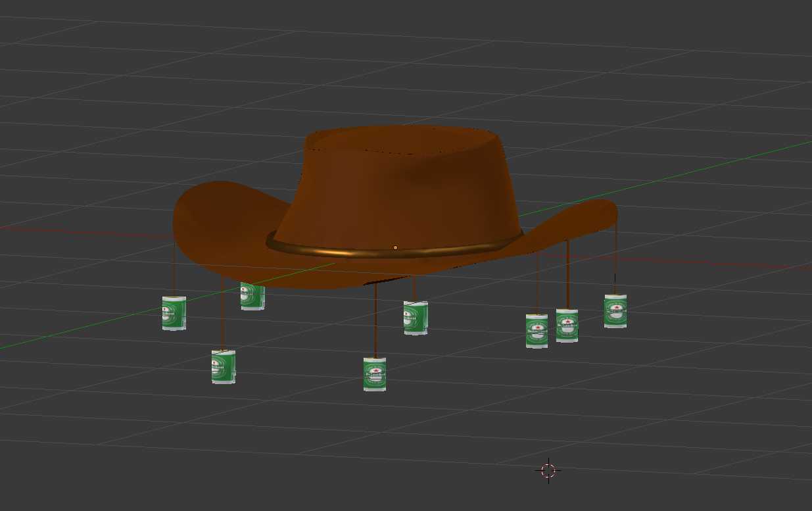Select the lowest can on the left side

(224, 366)
